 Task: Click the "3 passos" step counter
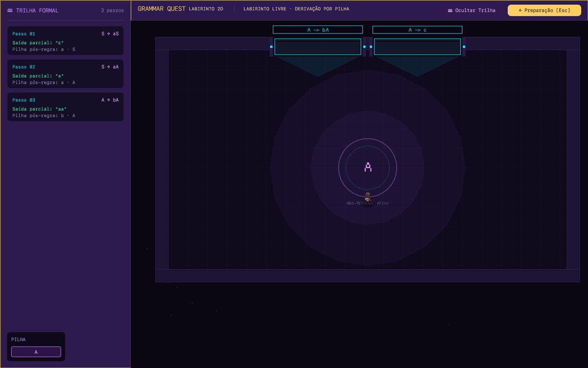(x=112, y=10)
